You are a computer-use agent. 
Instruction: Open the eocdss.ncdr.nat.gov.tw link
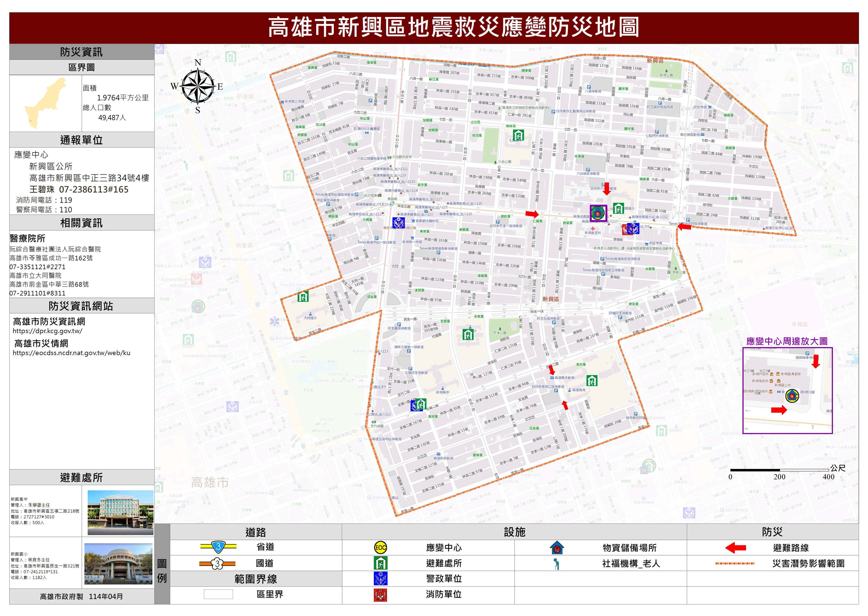pyautogui.click(x=71, y=353)
